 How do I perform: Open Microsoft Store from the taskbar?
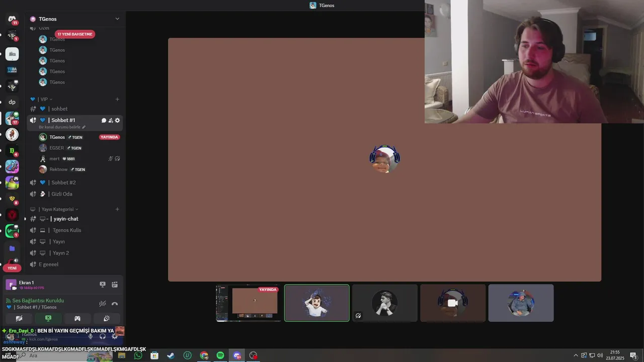(154, 355)
